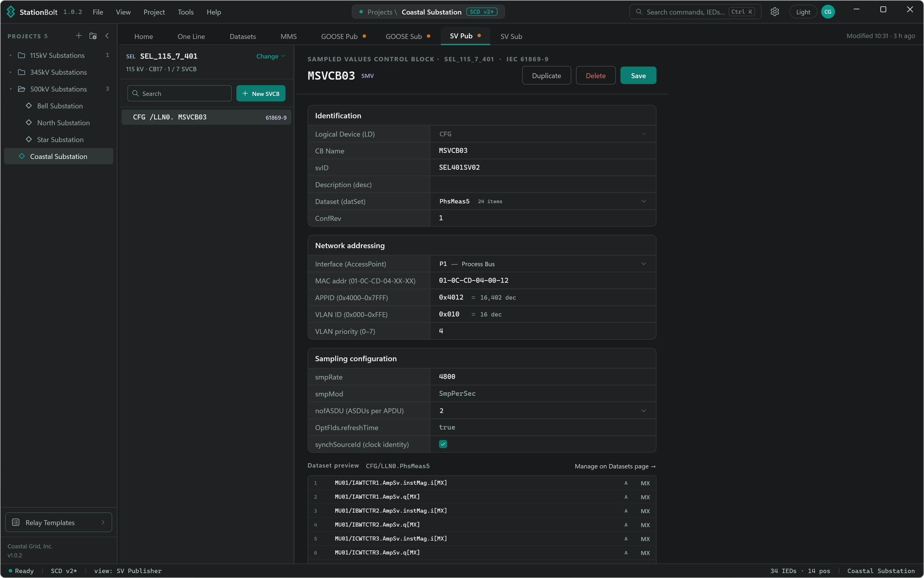Viewport: 924px width, 578px height.
Task: Click dataset row MU01/ICWTCTR3.AmpSv.q[MX]
Action: coord(482,552)
